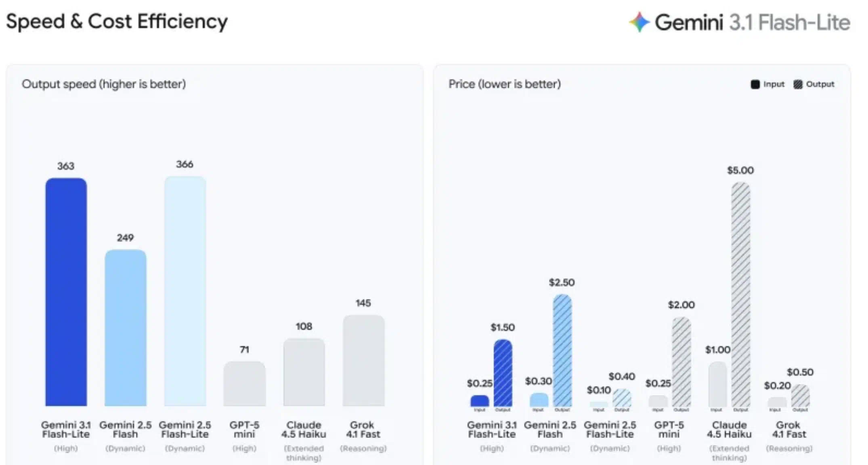The height and width of the screenshot is (465, 868).
Task: Click the Gemini 3.1 Flash-Lite title beside the logo
Action: [753, 22]
